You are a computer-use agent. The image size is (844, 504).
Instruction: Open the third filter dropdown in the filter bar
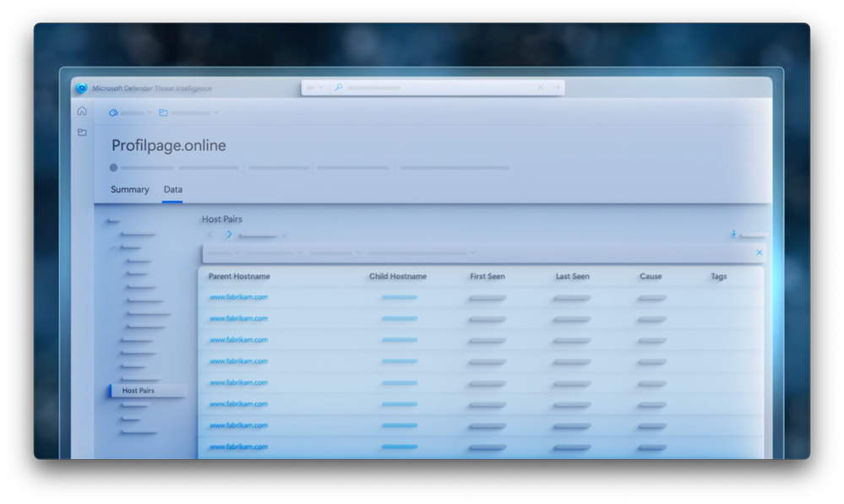point(335,252)
